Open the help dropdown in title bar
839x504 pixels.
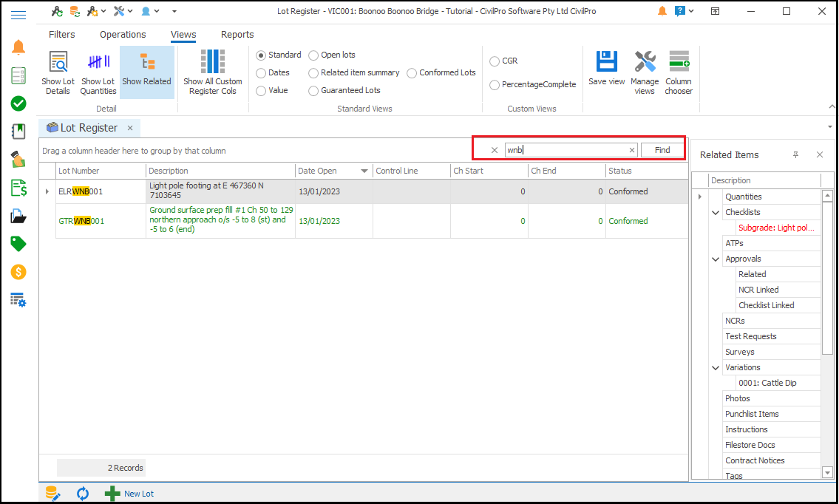coord(691,10)
